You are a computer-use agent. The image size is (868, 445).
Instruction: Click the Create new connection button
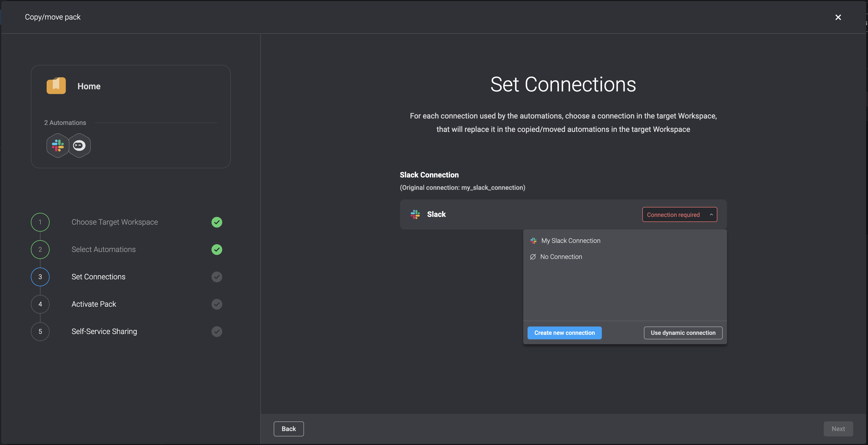tap(565, 333)
